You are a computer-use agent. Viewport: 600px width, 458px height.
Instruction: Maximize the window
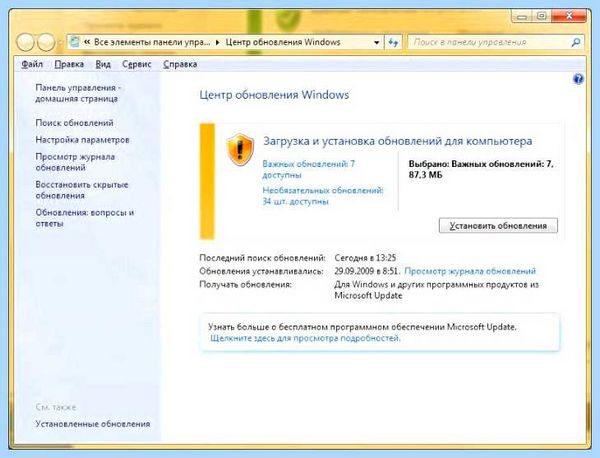click(541, 16)
